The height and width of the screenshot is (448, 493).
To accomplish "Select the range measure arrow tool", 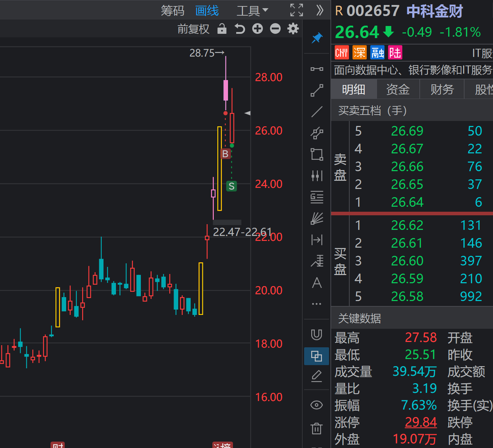I will (x=317, y=240).
